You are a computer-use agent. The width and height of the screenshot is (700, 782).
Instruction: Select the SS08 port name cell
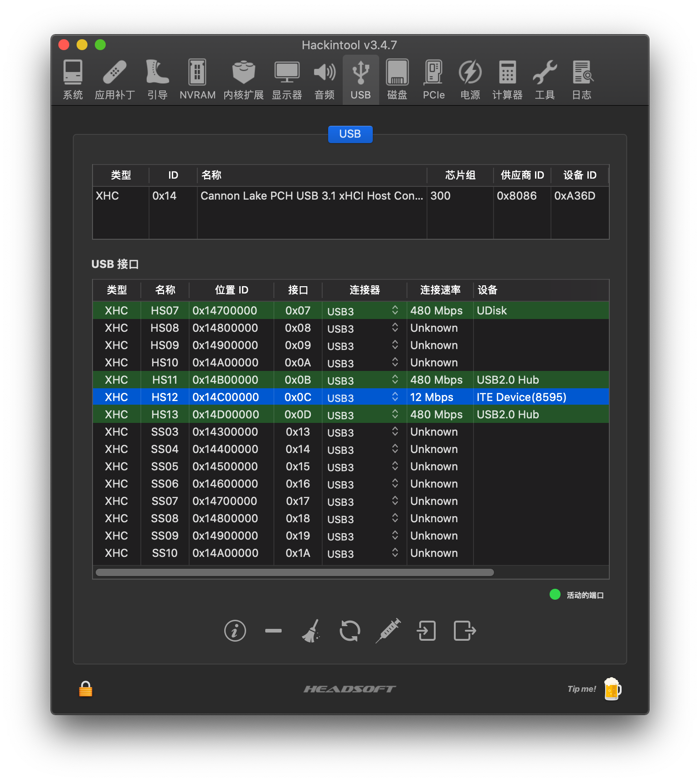[165, 518]
